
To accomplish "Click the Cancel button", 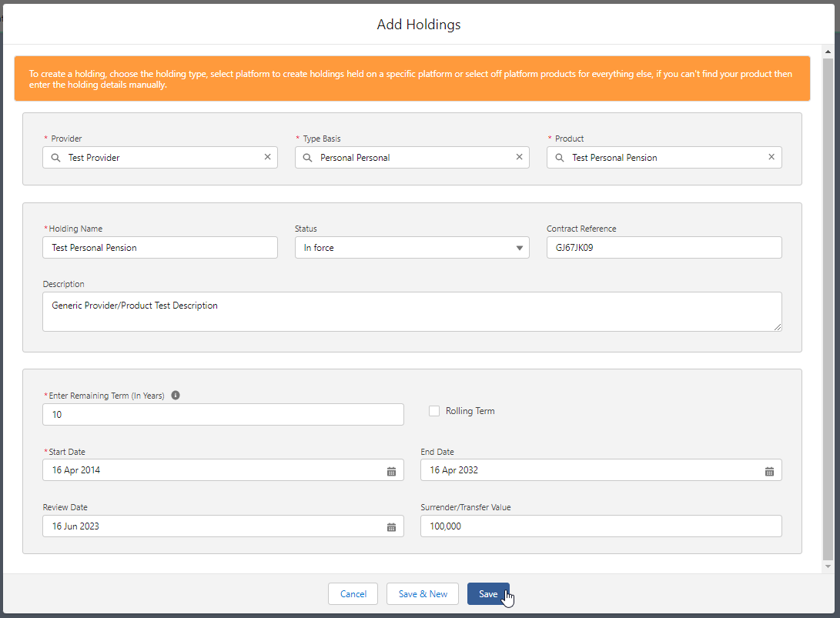I will [353, 594].
